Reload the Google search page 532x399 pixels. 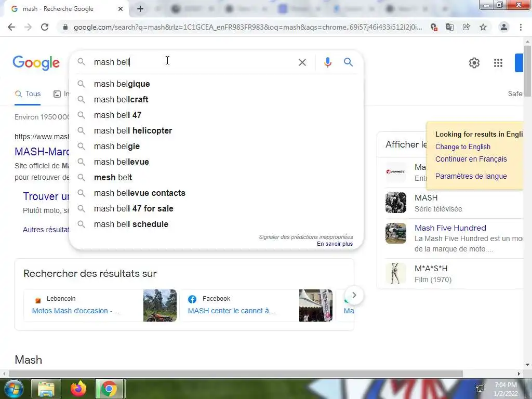point(45,27)
